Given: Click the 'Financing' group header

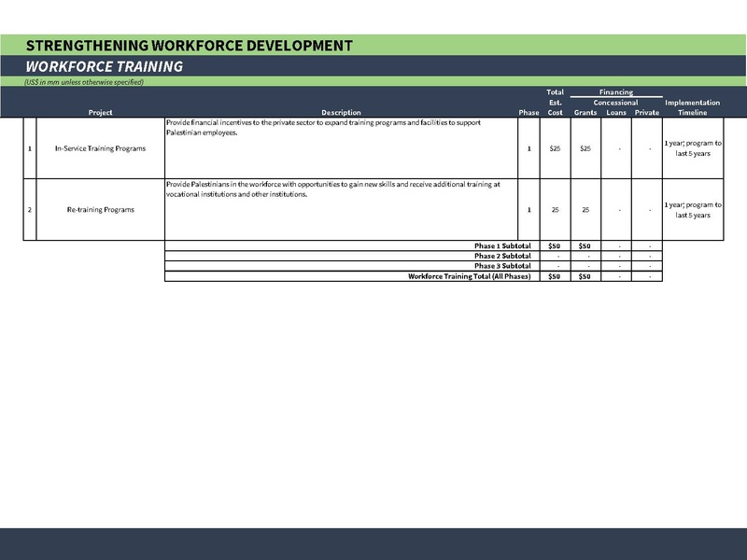Looking at the screenshot, I should click(x=616, y=92).
